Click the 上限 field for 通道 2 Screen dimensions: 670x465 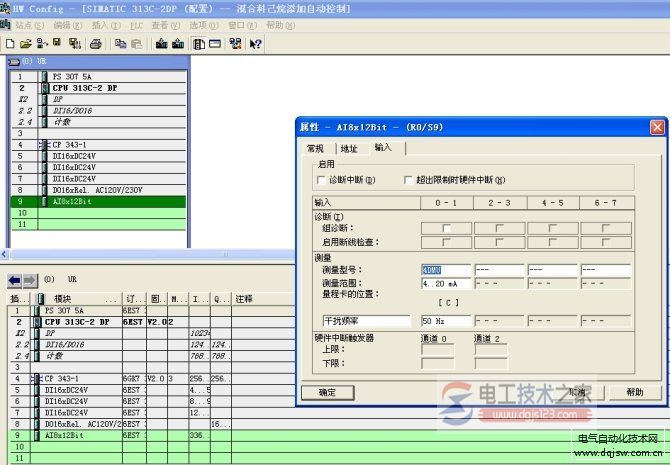pos(491,350)
